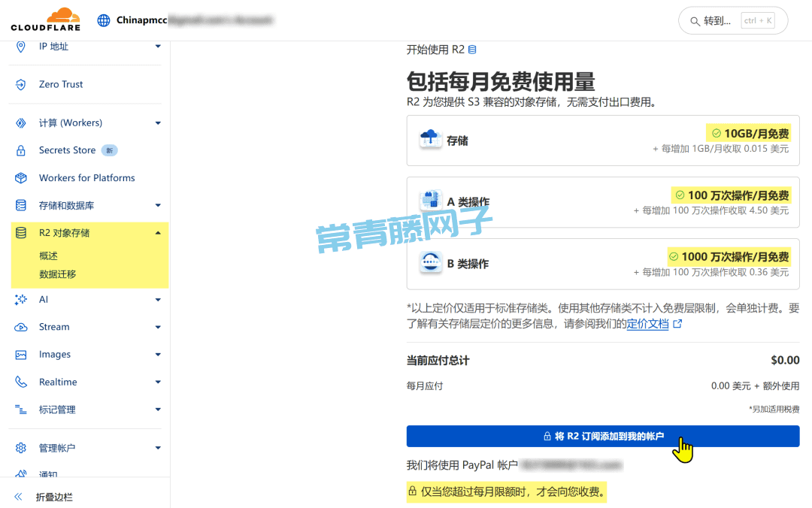Click the external link icon after 定价文档

[677, 324]
